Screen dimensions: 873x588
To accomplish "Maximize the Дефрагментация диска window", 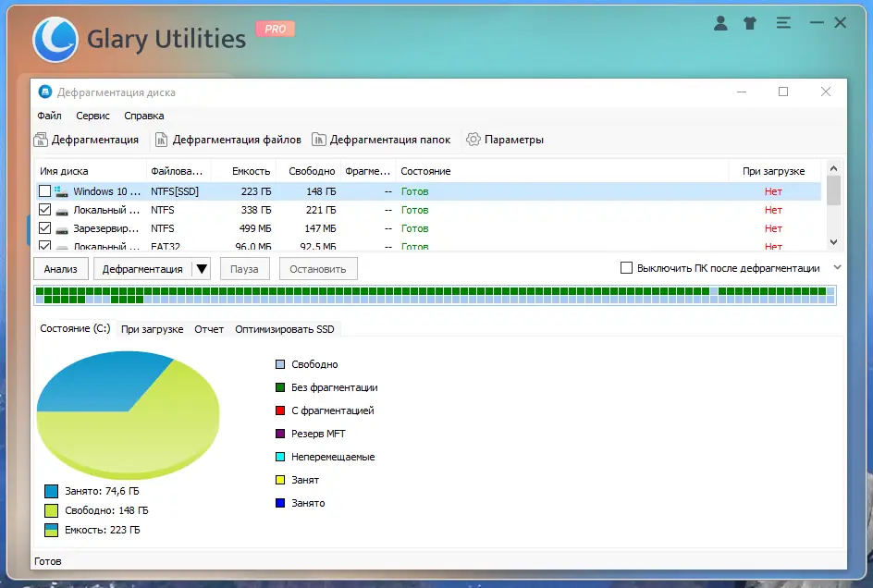I will click(783, 92).
